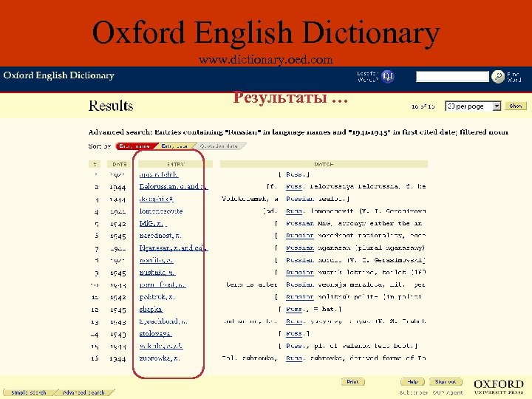Click the Oxford English Dictionary header logo
The width and height of the screenshot is (532, 399).
point(59,75)
